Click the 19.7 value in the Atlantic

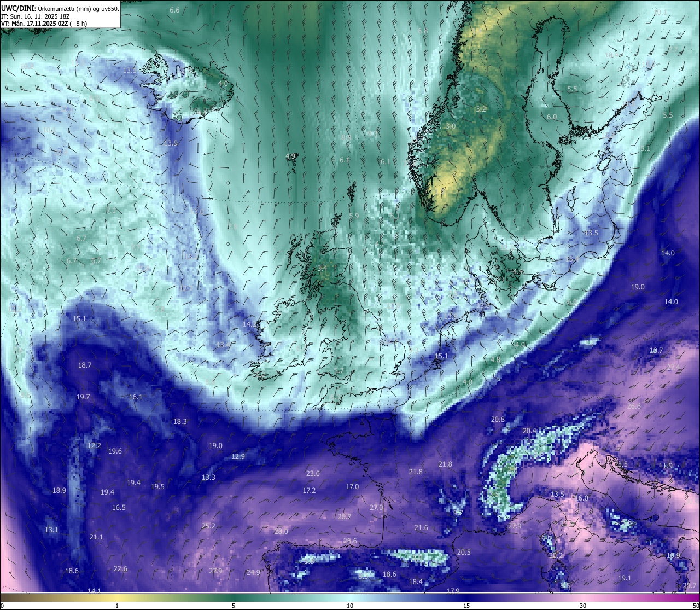pyautogui.click(x=83, y=397)
